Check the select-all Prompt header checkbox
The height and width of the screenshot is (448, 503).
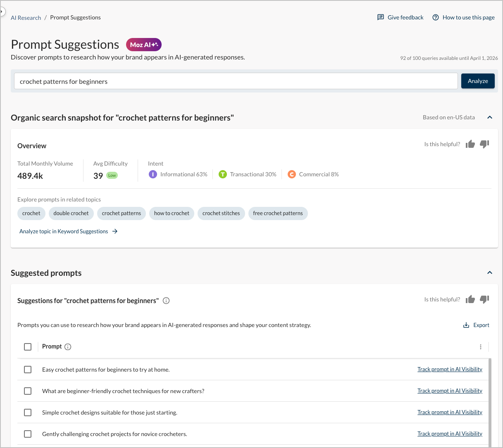(x=28, y=347)
